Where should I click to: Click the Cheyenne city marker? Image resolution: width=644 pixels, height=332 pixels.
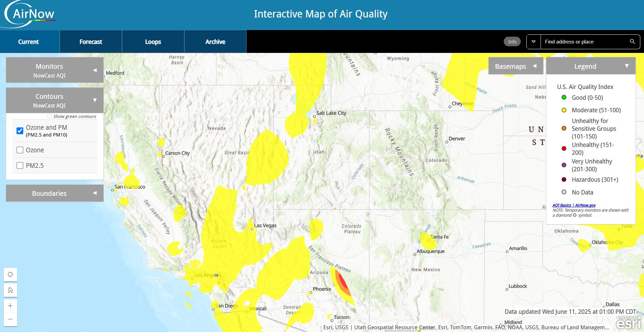pyautogui.click(x=450, y=107)
